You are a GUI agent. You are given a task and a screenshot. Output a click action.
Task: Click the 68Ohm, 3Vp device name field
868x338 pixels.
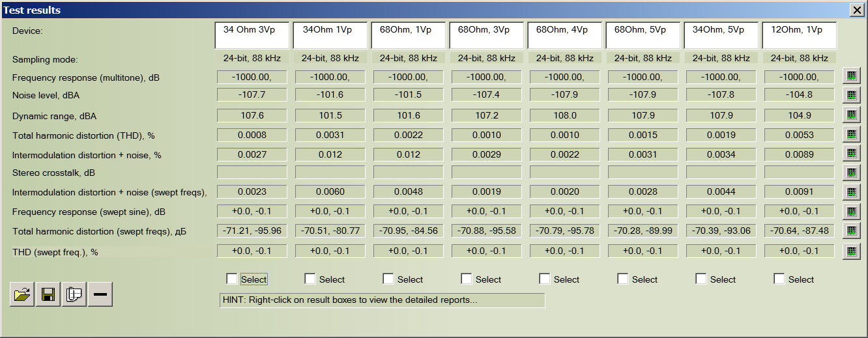[487, 35]
